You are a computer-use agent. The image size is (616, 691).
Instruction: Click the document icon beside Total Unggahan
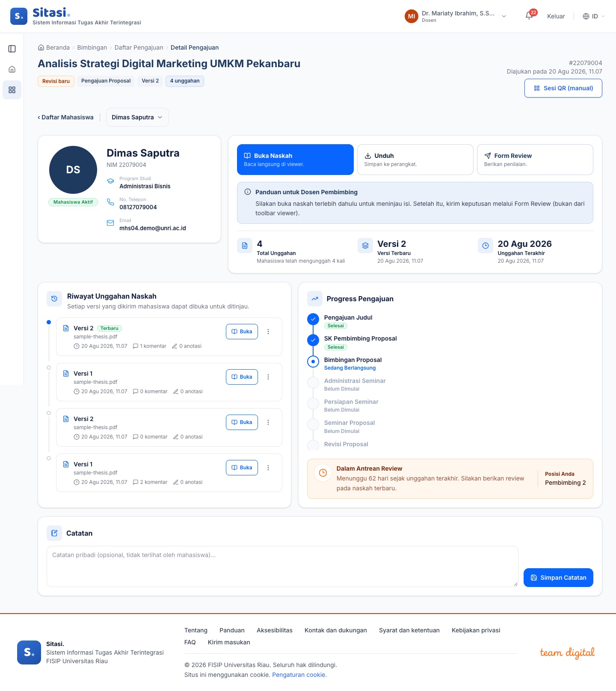point(245,246)
